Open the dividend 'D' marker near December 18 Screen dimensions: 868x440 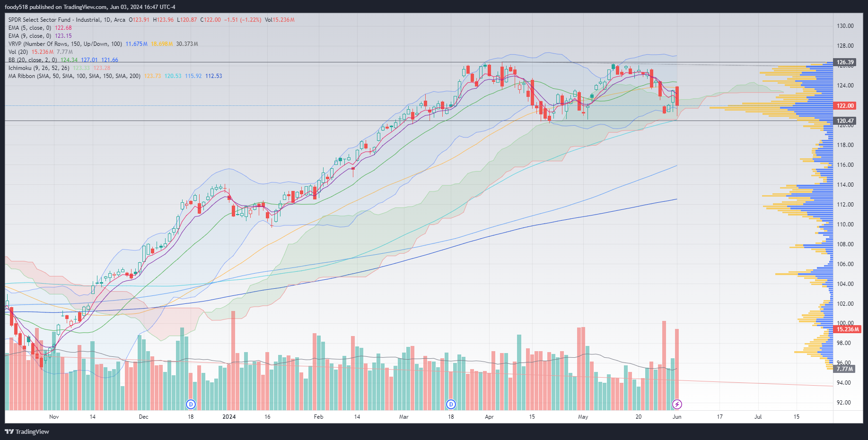pos(191,404)
